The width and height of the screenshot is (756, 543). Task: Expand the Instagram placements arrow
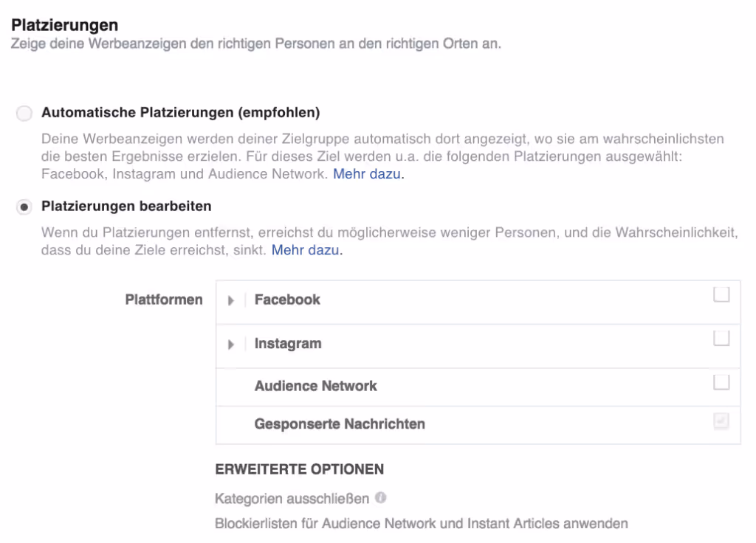coord(231,345)
